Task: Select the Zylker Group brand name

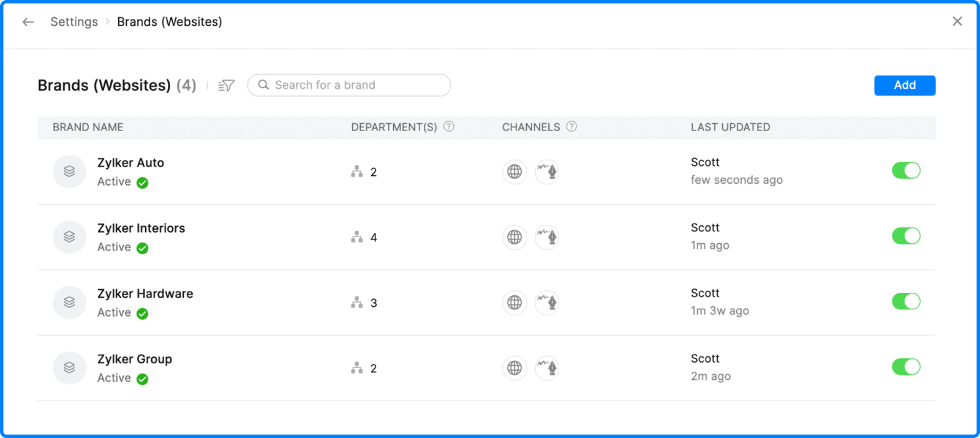Action: point(135,360)
